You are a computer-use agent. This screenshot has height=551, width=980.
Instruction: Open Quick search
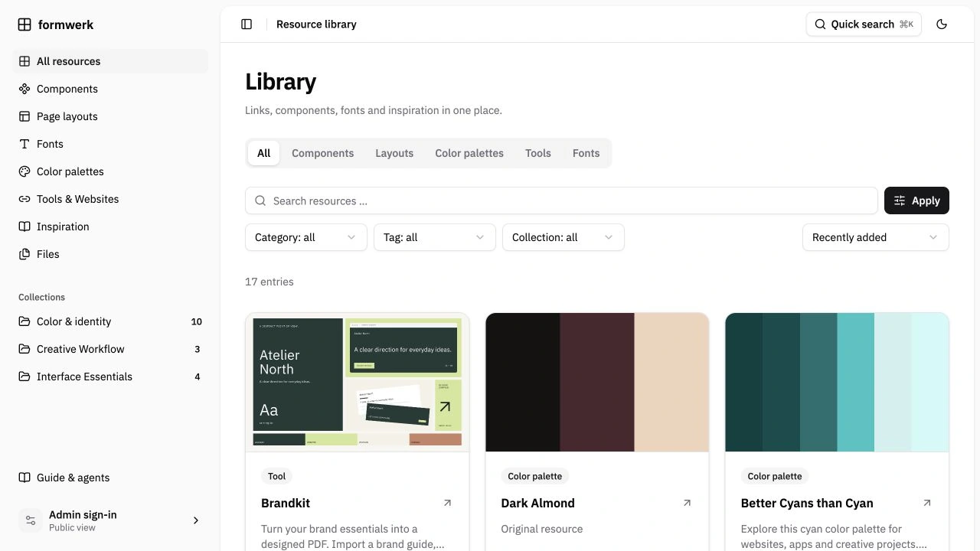(x=864, y=24)
